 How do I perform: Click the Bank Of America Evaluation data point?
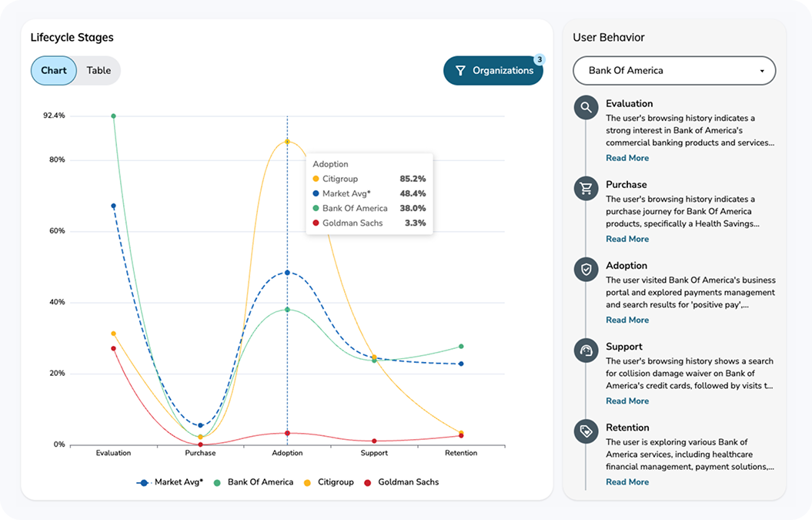113,116
